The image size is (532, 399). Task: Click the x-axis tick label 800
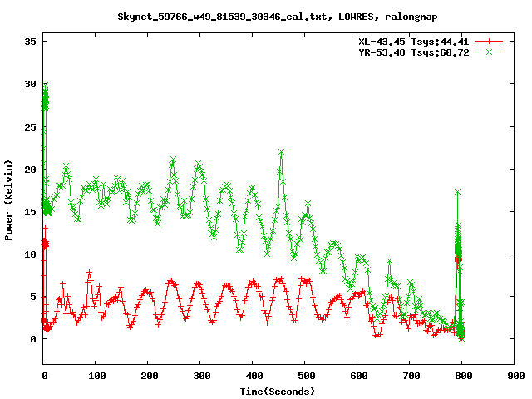pos(464,376)
